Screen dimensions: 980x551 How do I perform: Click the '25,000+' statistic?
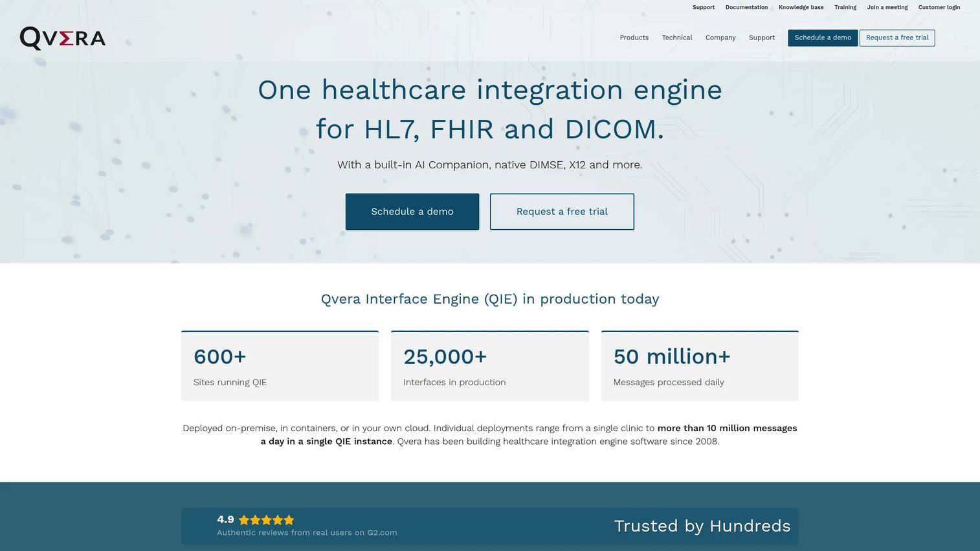tap(445, 357)
